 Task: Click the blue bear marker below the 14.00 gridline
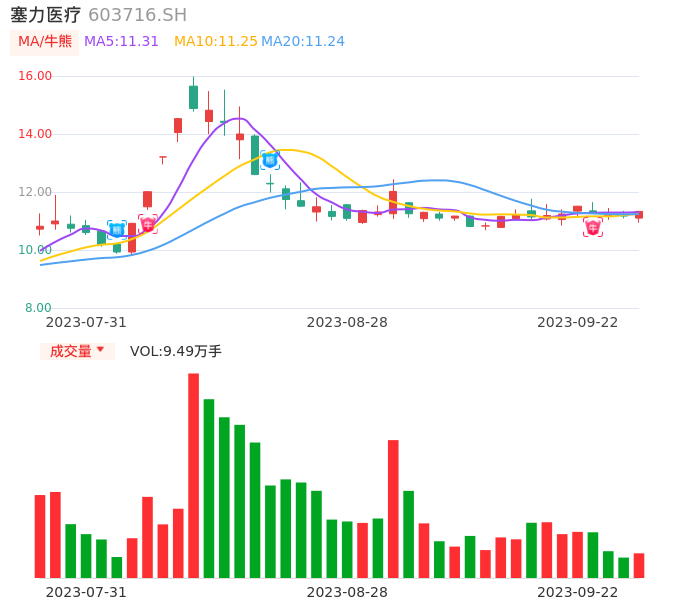click(x=269, y=160)
